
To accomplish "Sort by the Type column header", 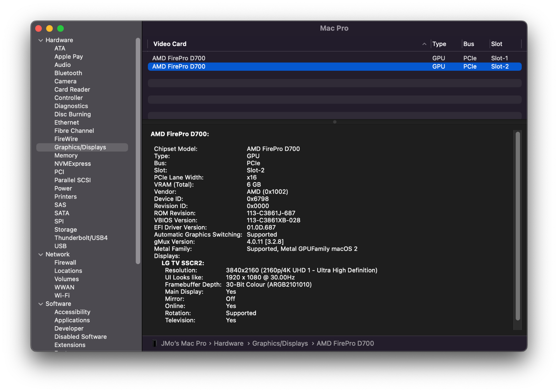I will pyautogui.click(x=439, y=44).
